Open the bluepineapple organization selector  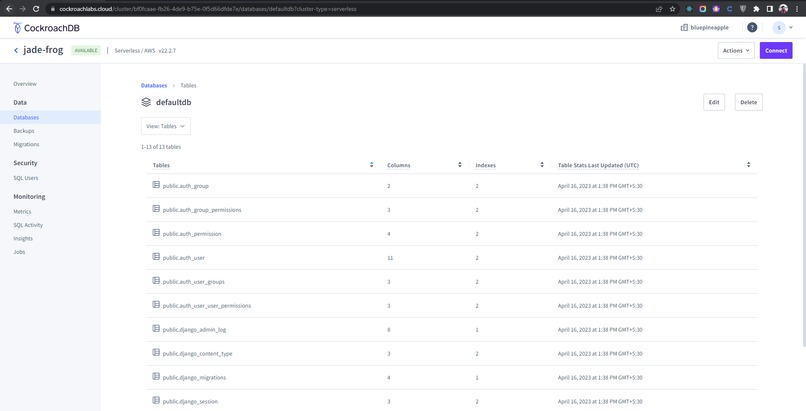(705, 28)
